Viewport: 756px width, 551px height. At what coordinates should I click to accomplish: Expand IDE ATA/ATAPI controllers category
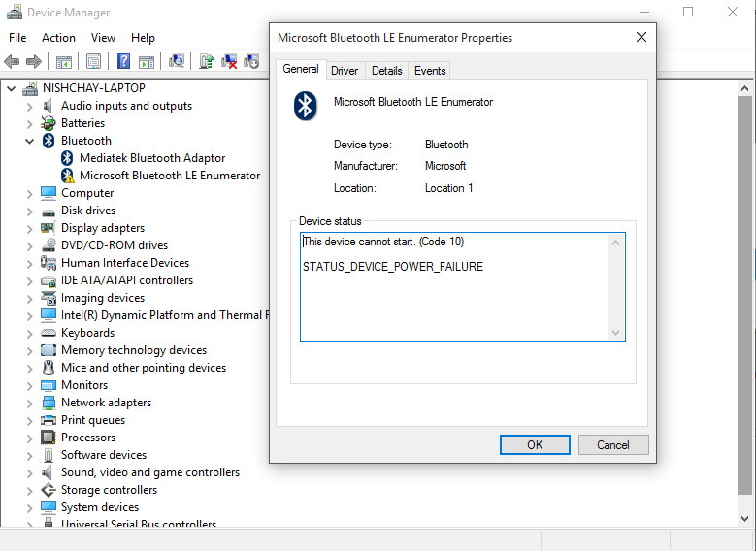point(29,281)
